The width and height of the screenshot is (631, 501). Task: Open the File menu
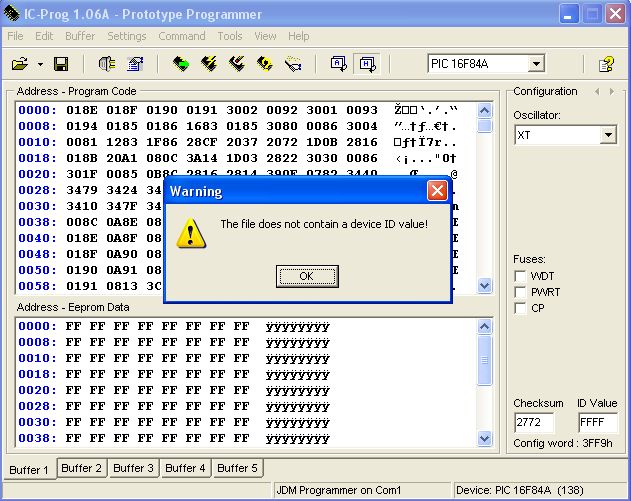tap(15, 36)
